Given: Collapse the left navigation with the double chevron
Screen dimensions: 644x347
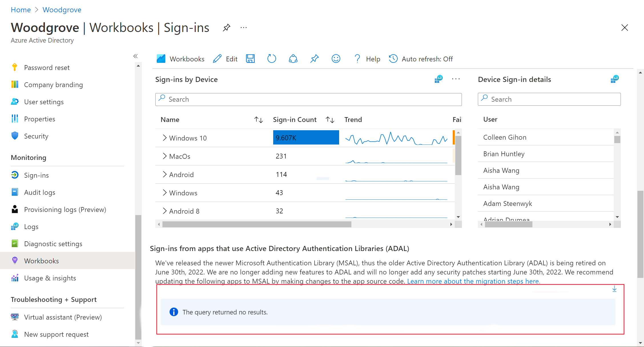Looking at the screenshot, I should coord(136,56).
